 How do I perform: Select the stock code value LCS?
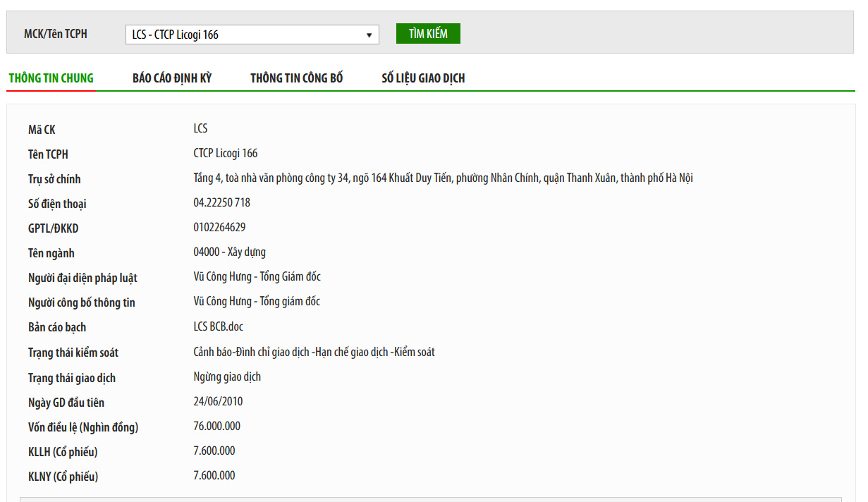click(x=200, y=128)
